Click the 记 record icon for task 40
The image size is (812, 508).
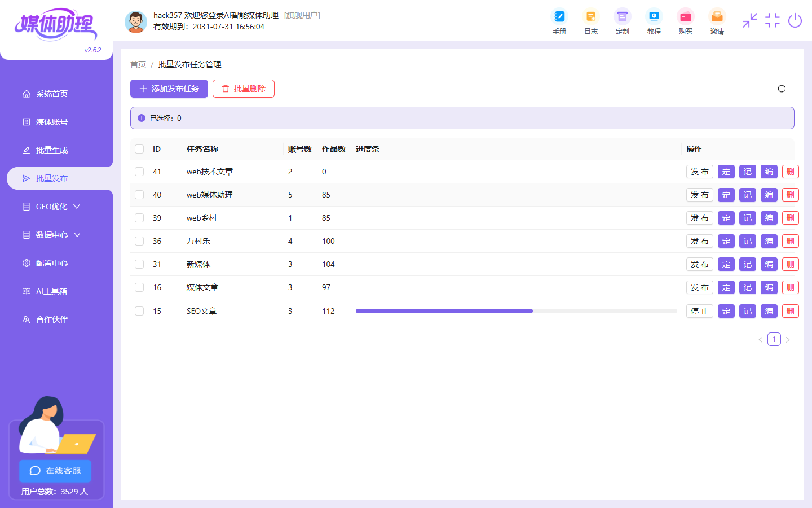(x=748, y=195)
